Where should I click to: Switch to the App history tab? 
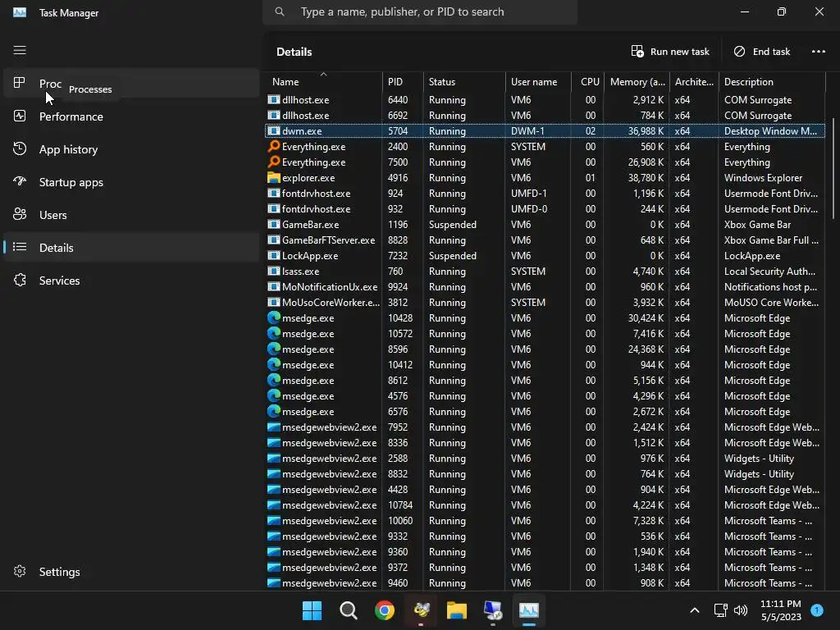click(x=131, y=149)
